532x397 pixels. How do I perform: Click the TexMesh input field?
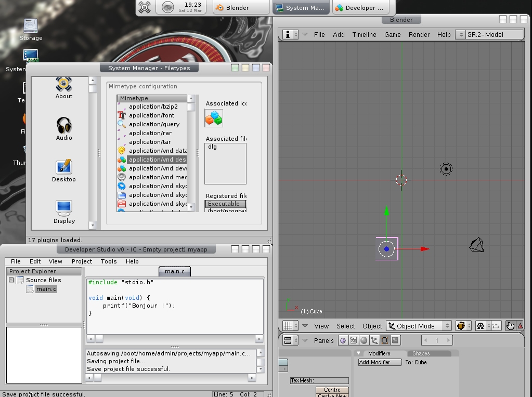319,380
